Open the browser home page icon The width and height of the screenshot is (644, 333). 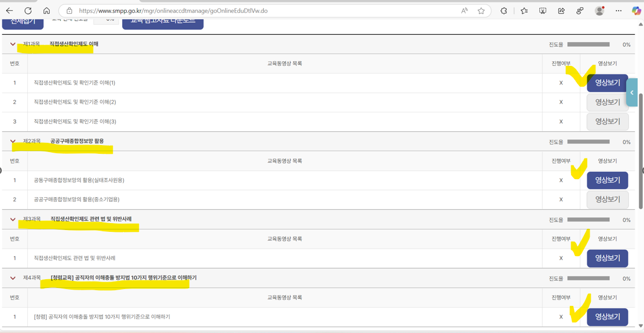click(46, 10)
